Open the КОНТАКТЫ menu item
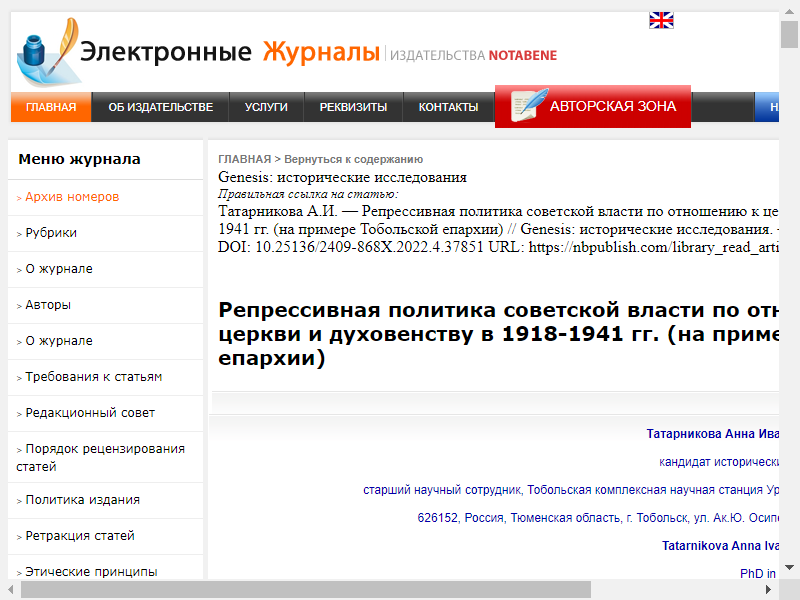 click(448, 107)
